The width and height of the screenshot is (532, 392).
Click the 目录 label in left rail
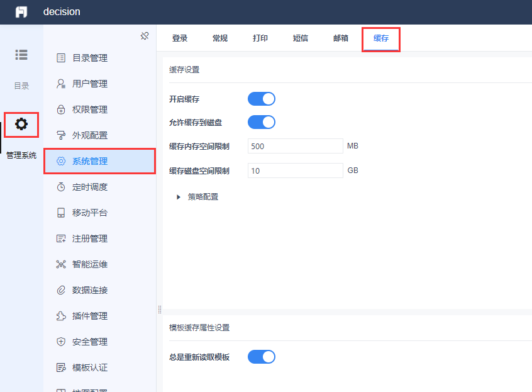21,86
